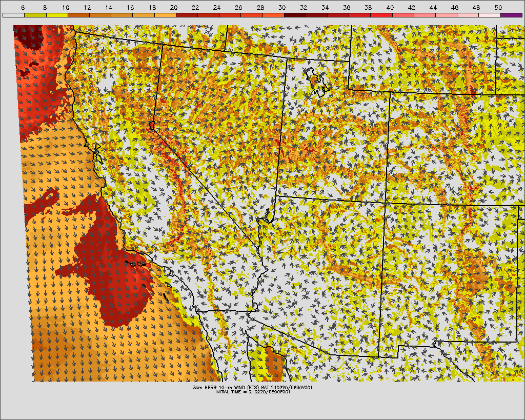This screenshot has width=525, height=420.
Task: Click the '32' scale label
Action: click(x=304, y=7)
